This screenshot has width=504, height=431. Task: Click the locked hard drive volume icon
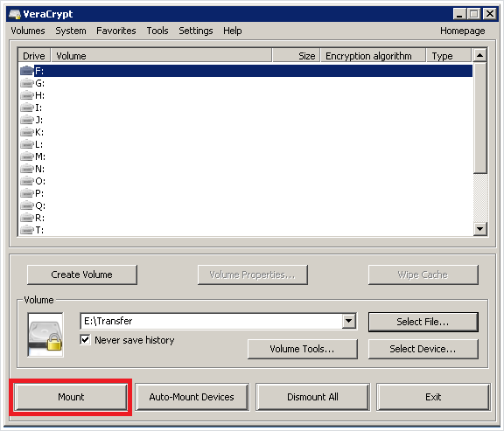coord(45,335)
